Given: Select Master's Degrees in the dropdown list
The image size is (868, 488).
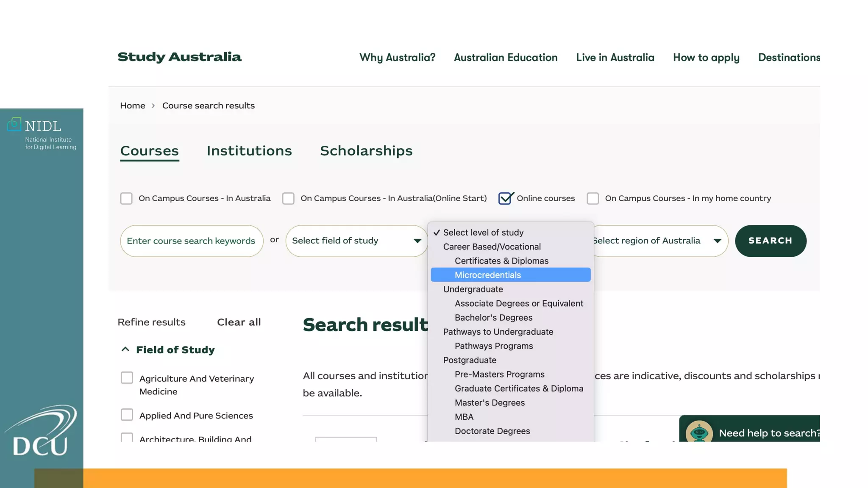Looking at the screenshot, I should [x=490, y=403].
